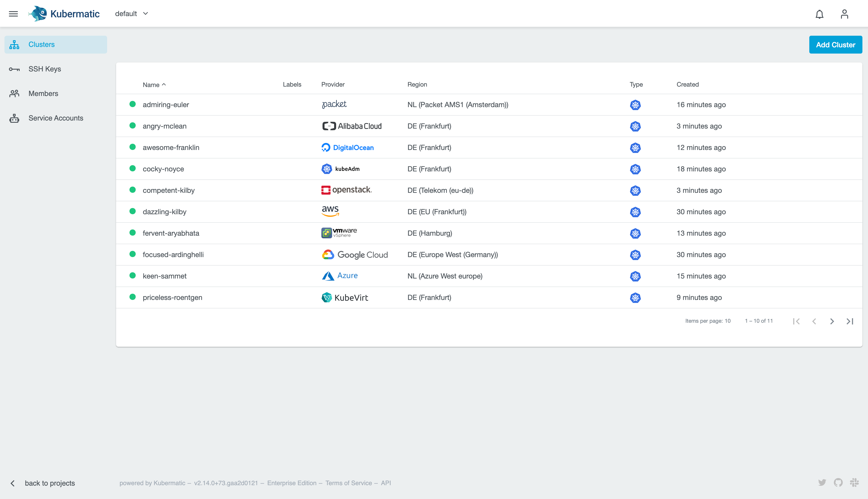
Task: Open the user profile menu
Action: [844, 14]
